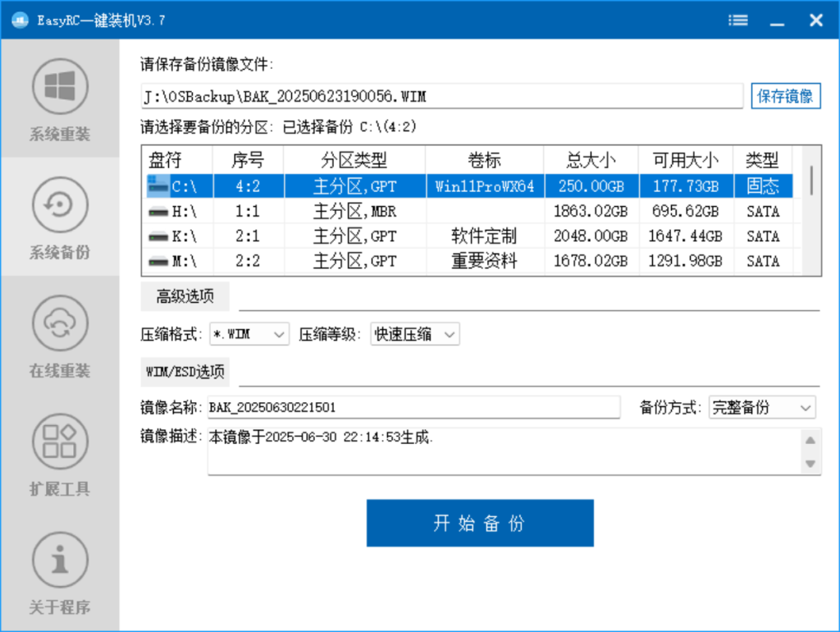This screenshot has height=632, width=840.
Task: Select the 系统备份 sidebar icon
Action: (60, 218)
